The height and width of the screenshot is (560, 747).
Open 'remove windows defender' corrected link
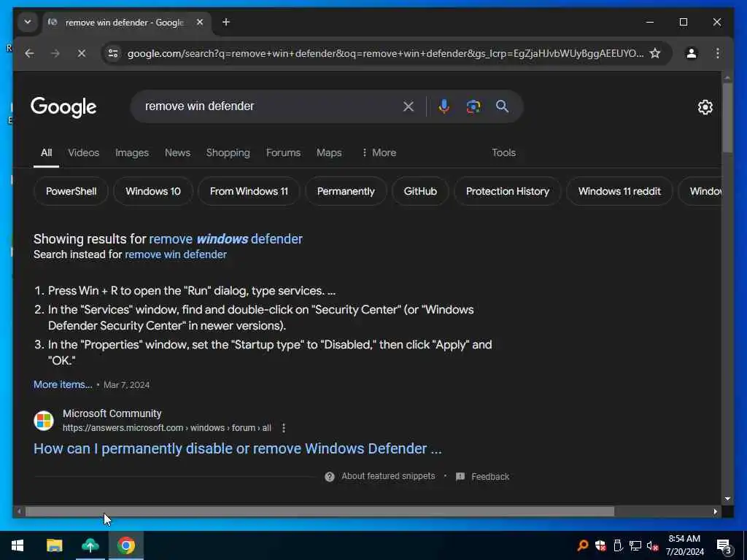(226, 239)
